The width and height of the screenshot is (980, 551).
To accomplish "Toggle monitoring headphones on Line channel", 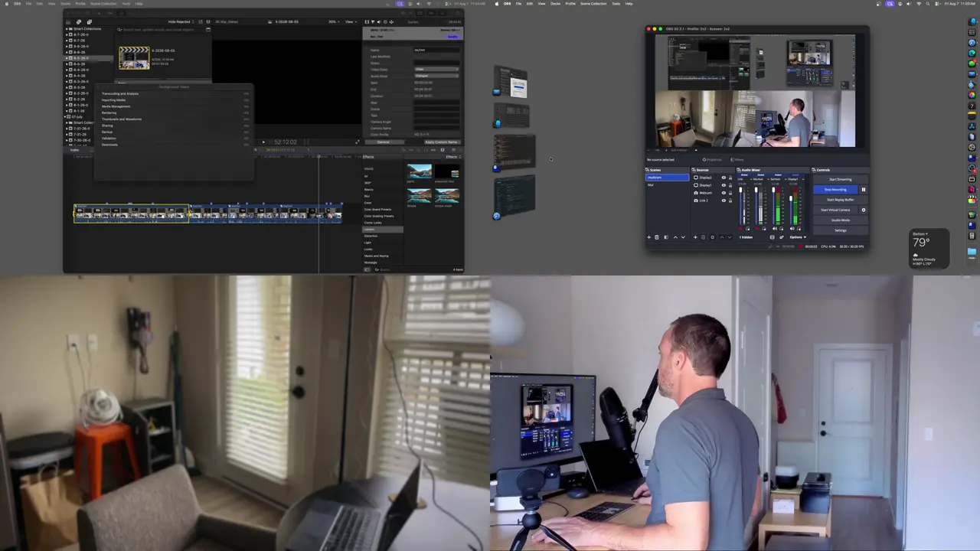I will 747,229.
